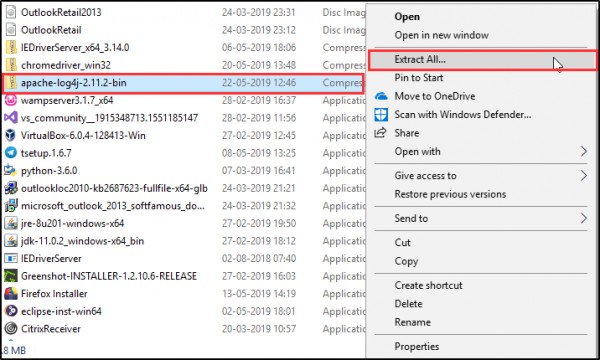The width and height of the screenshot is (600, 360).
Task: Click the date 02-08-2018 07:40
Action: coord(259,259)
